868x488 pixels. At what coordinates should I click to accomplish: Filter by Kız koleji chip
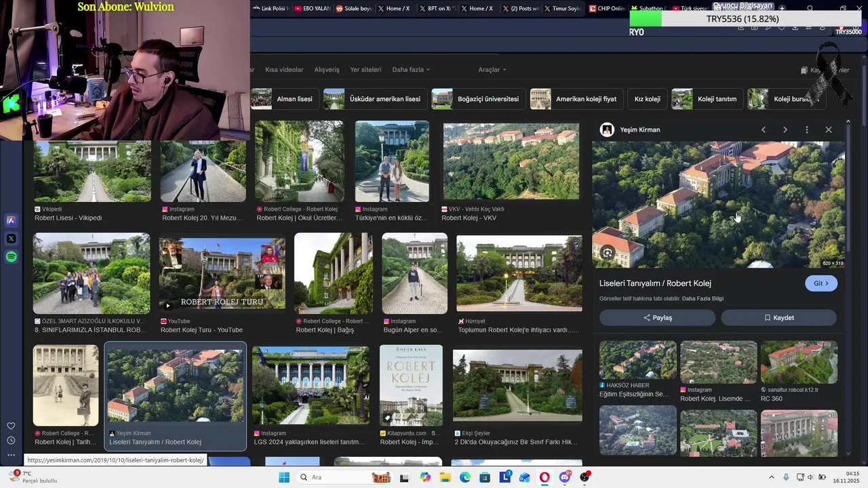(x=647, y=99)
